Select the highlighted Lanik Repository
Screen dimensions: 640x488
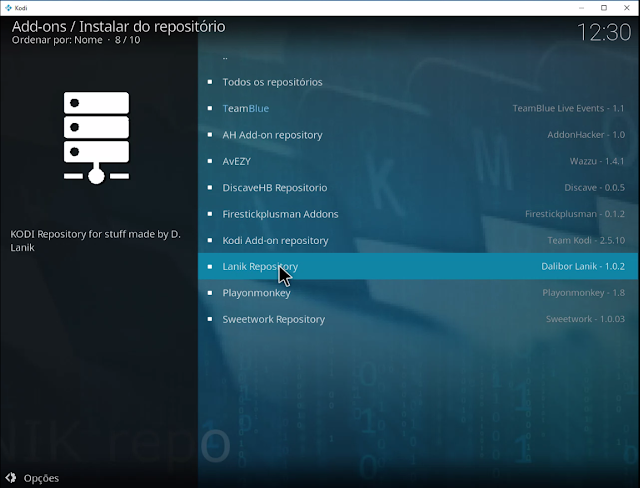coord(418,266)
